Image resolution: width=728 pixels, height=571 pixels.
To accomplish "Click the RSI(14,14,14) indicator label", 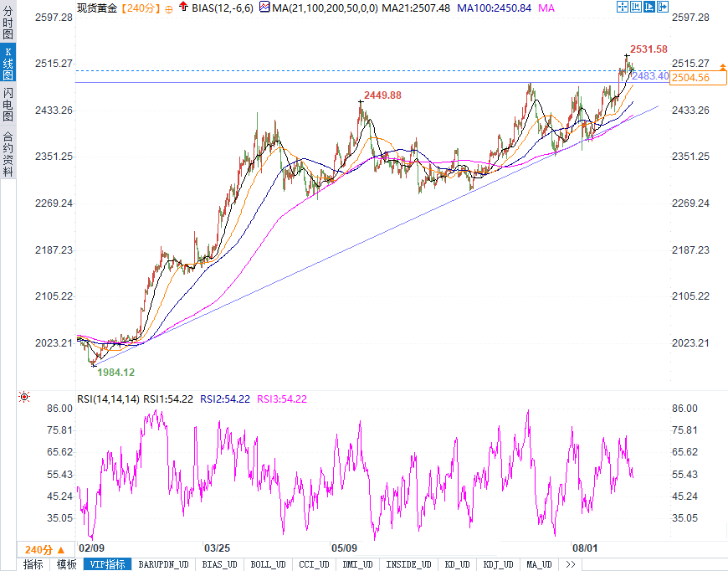I will point(108,399).
